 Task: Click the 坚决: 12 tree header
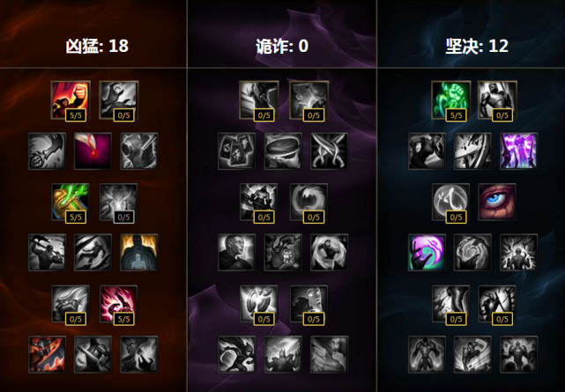[x=477, y=46]
